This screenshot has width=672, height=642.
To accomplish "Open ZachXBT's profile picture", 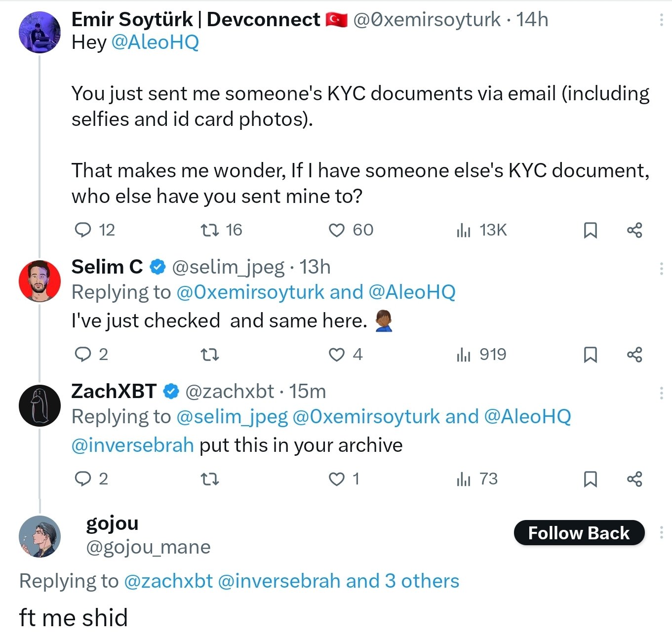I will click(40, 405).
